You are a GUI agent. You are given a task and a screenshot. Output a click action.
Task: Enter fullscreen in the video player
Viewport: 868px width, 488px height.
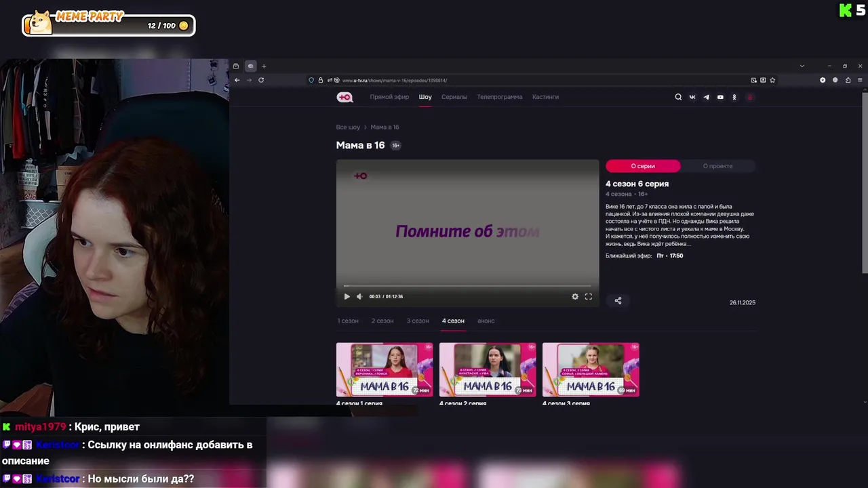[588, 296]
